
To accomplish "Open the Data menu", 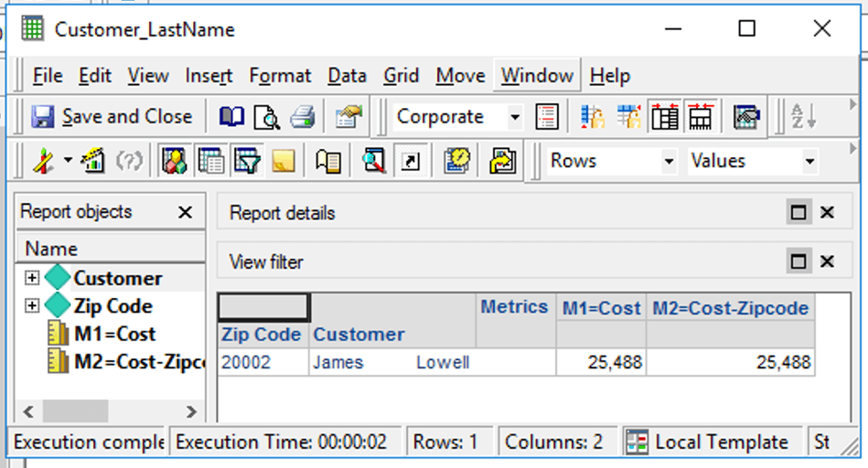I will click(347, 76).
